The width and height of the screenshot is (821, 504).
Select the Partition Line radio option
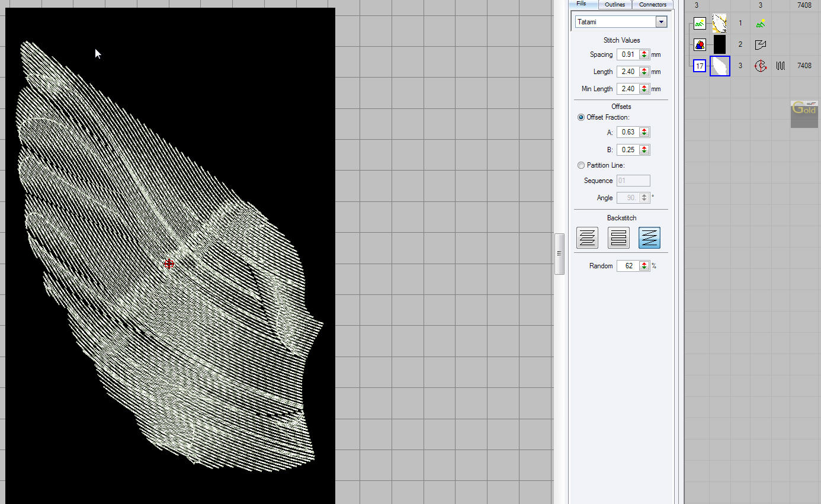click(581, 165)
